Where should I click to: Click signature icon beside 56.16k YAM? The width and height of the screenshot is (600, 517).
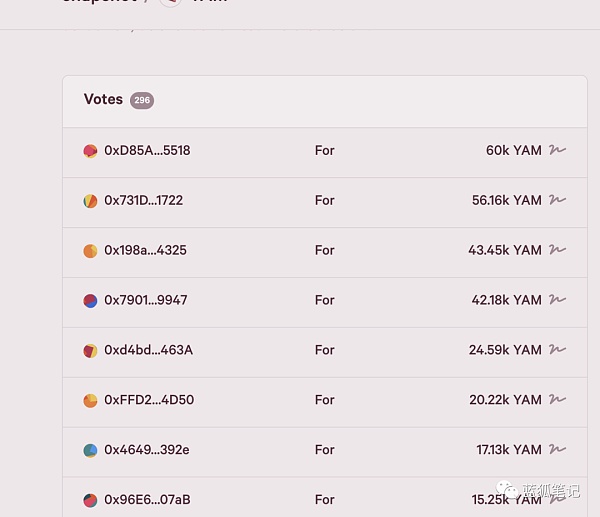(558, 200)
